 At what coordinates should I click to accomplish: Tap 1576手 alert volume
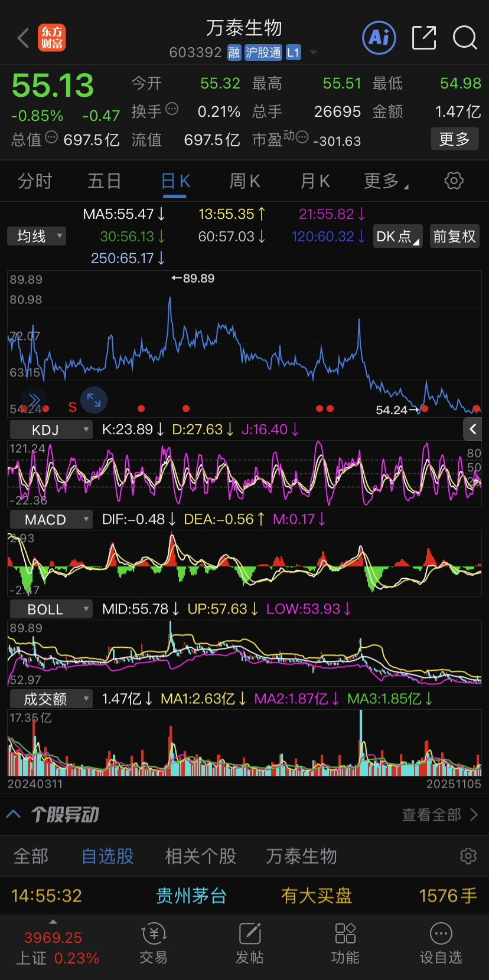click(x=448, y=896)
